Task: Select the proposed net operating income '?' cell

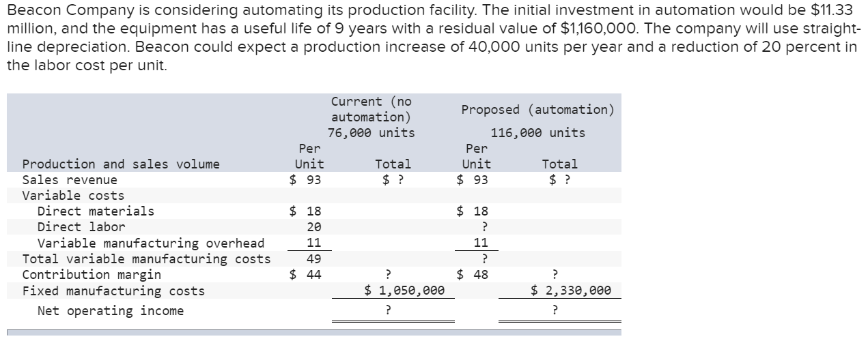Action: [555, 311]
